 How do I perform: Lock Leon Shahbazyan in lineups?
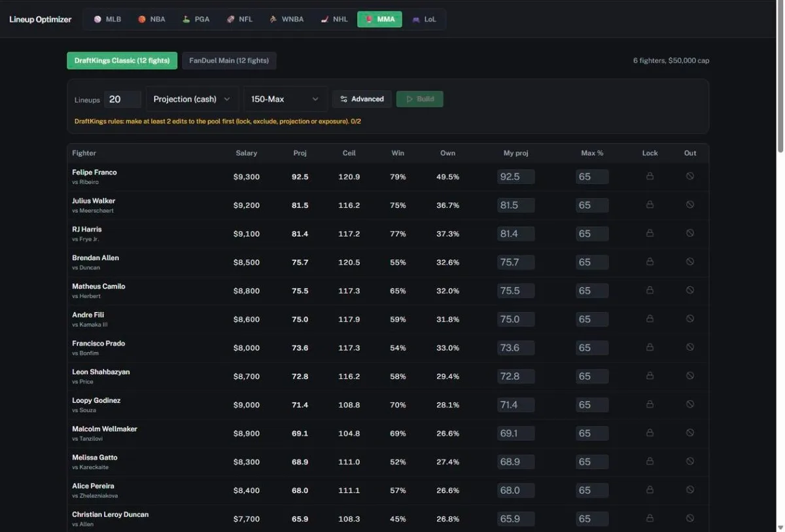point(650,376)
